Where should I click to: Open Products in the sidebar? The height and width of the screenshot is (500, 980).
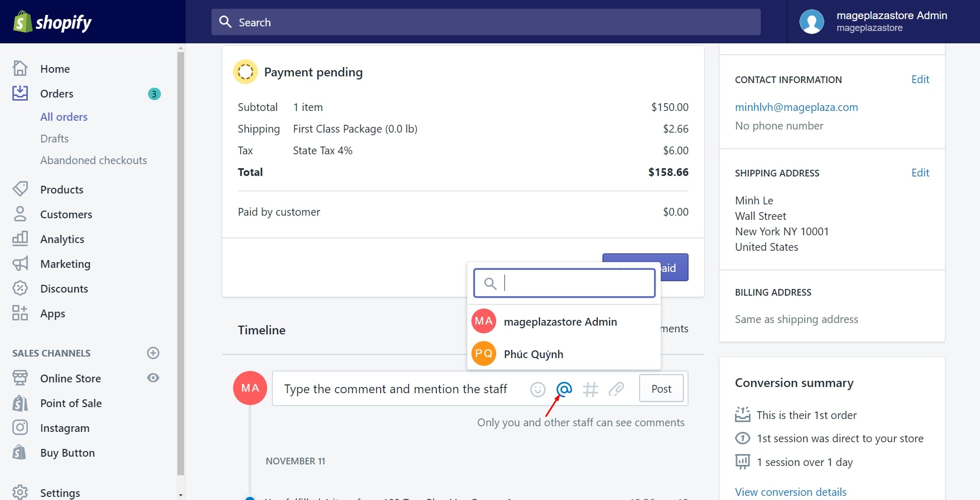click(x=61, y=189)
